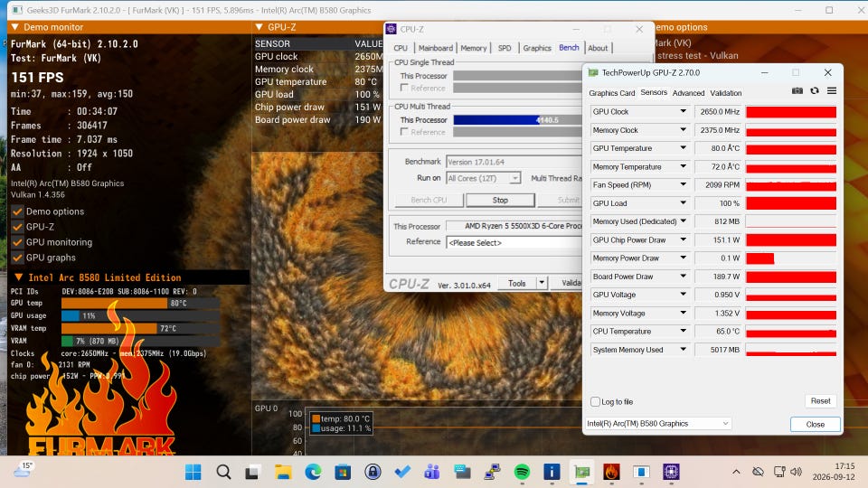The image size is (868, 488).
Task: Open GPU Chip Power Draw dropdown
Action: [x=684, y=239]
